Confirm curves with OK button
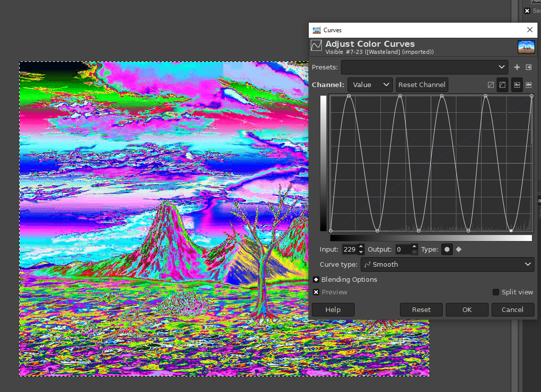The image size is (541, 392). tap(467, 309)
